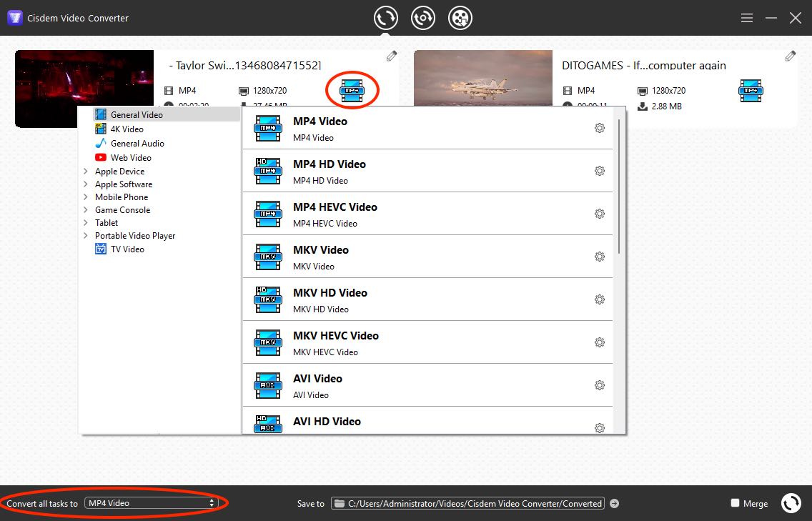Click the MP4 format icon for DITOGAMES video
The height and width of the screenshot is (521, 812).
(x=751, y=91)
